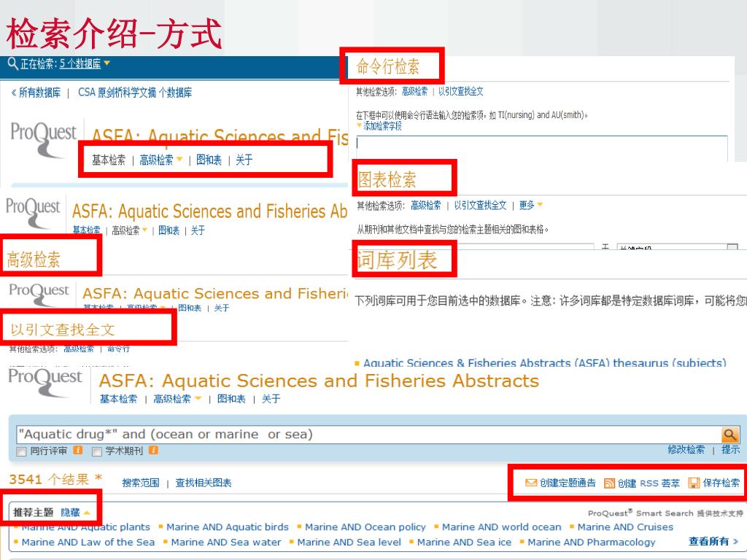Screen dimensions: 747x560
Task: Open topic Marine AND Cruises
Action: tap(625, 527)
